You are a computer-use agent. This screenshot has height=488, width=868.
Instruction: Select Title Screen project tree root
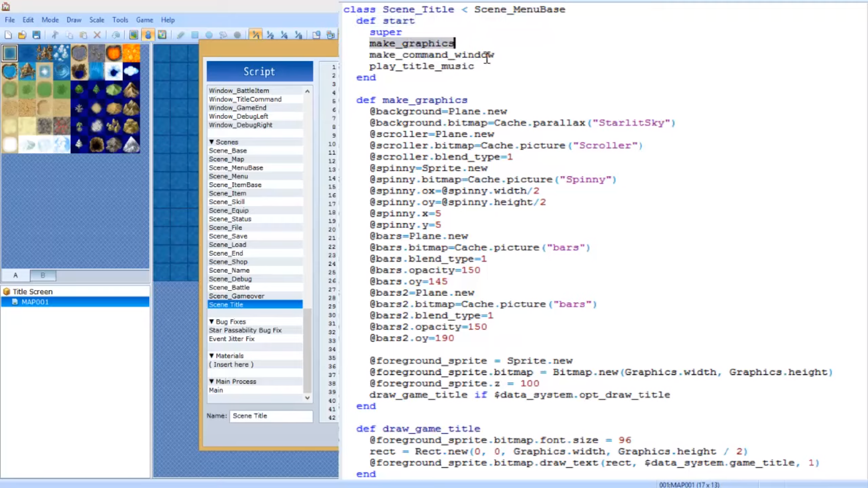point(33,291)
